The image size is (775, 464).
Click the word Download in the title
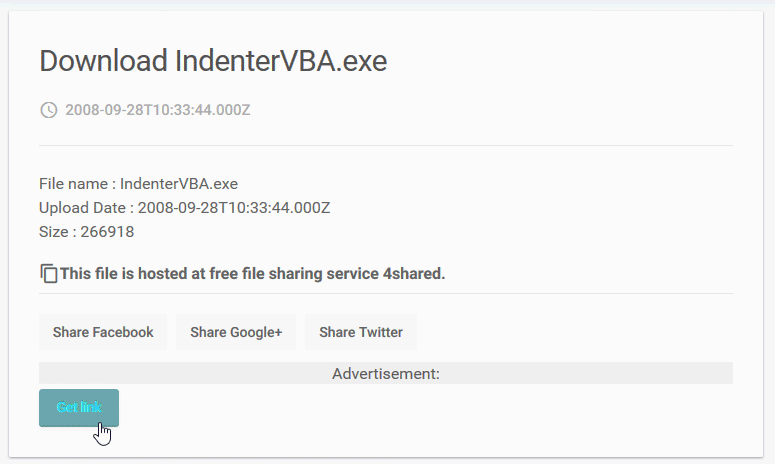(x=103, y=61)
